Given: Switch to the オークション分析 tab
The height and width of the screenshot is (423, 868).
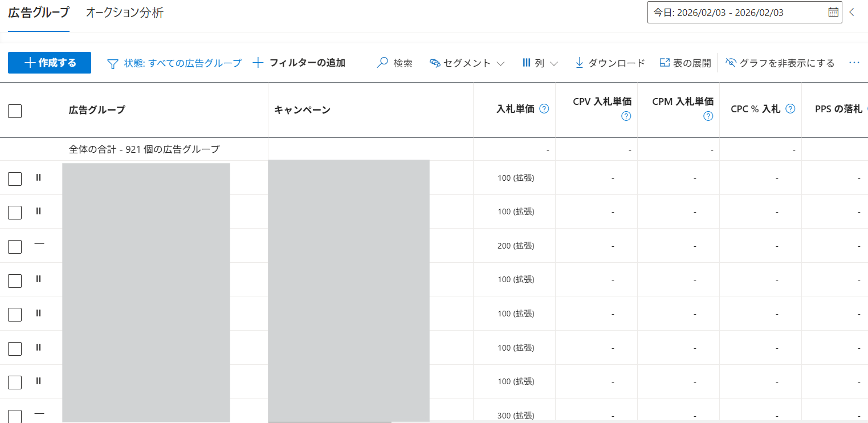Looking at the screenshot, I should coord(124,13).
